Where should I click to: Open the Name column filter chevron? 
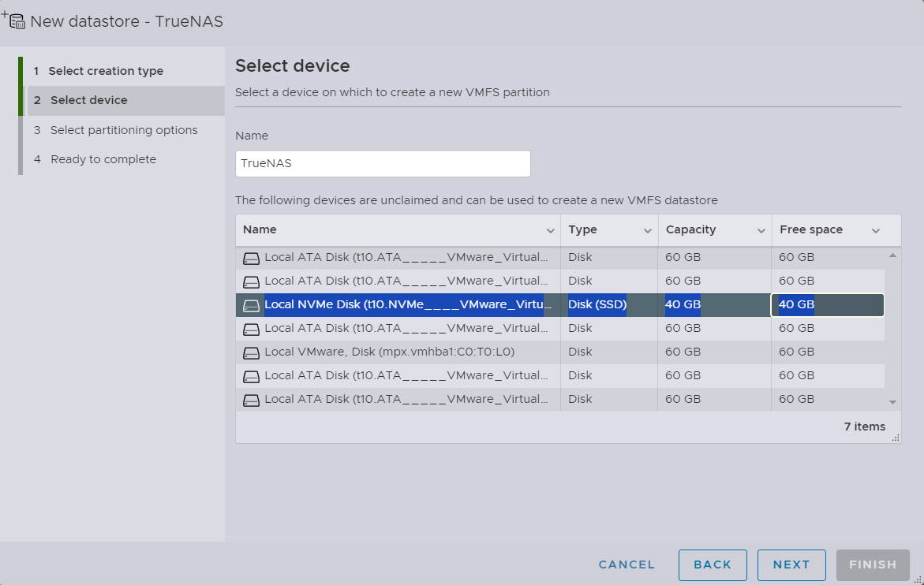(551, 231)
